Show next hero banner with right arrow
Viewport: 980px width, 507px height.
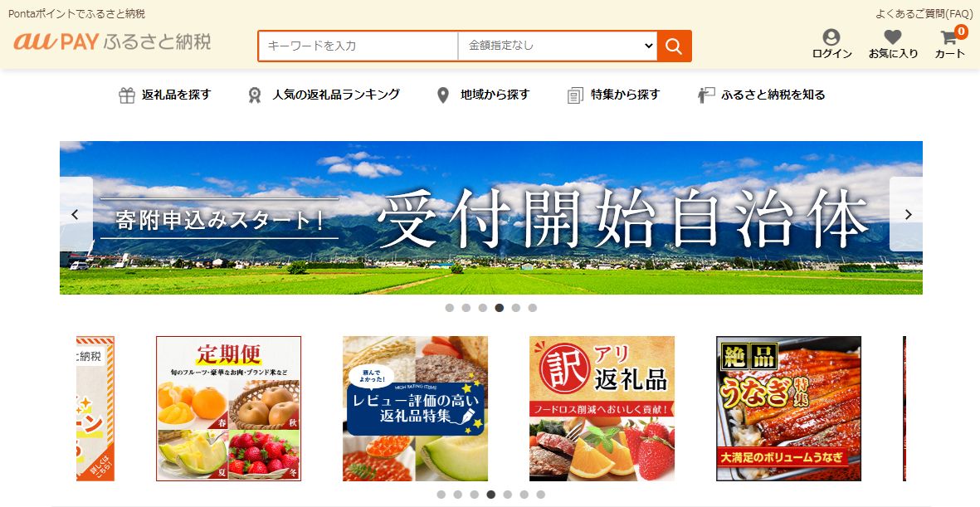coord(908,214)
